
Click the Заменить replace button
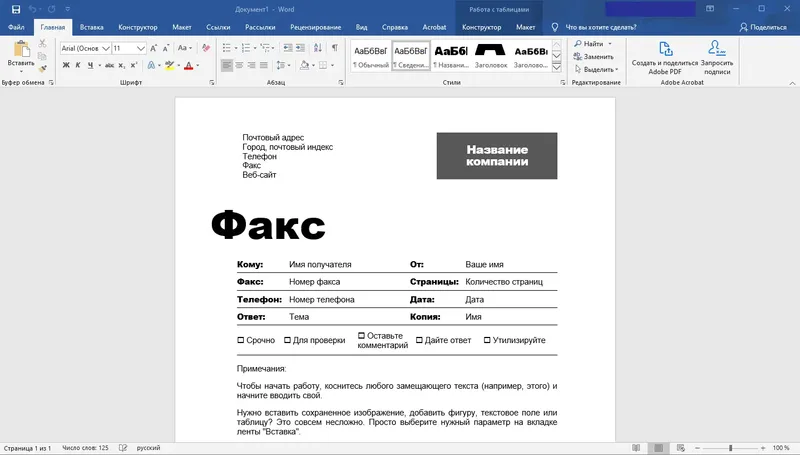coord(593,57)
